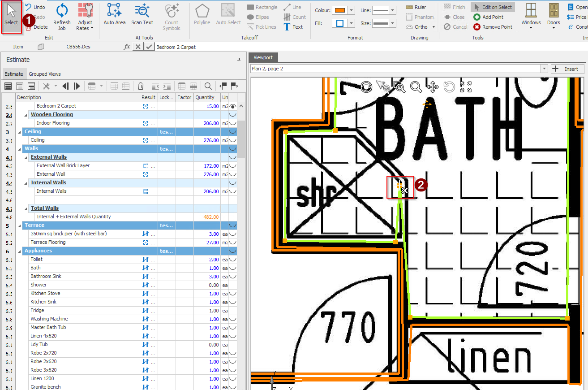
Task: Click the Auto Select tool
Action: [x=228, y=15]
